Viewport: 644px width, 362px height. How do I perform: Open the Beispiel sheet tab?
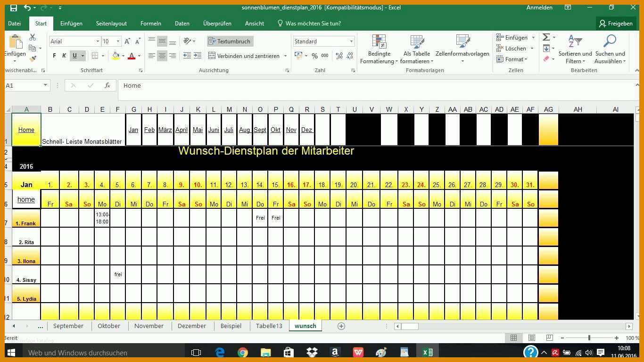(231, 326)
